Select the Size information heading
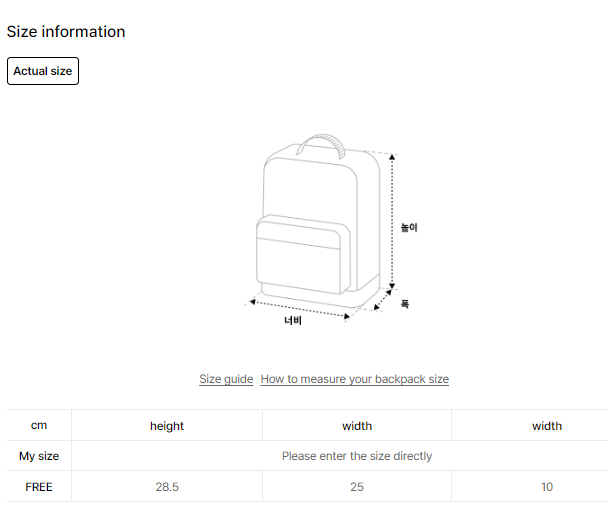The width and height of the screenshot is (608, 505). pos(66,32)
